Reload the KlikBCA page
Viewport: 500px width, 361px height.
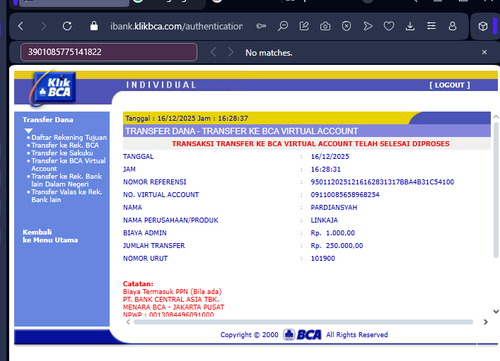point(67,26)
